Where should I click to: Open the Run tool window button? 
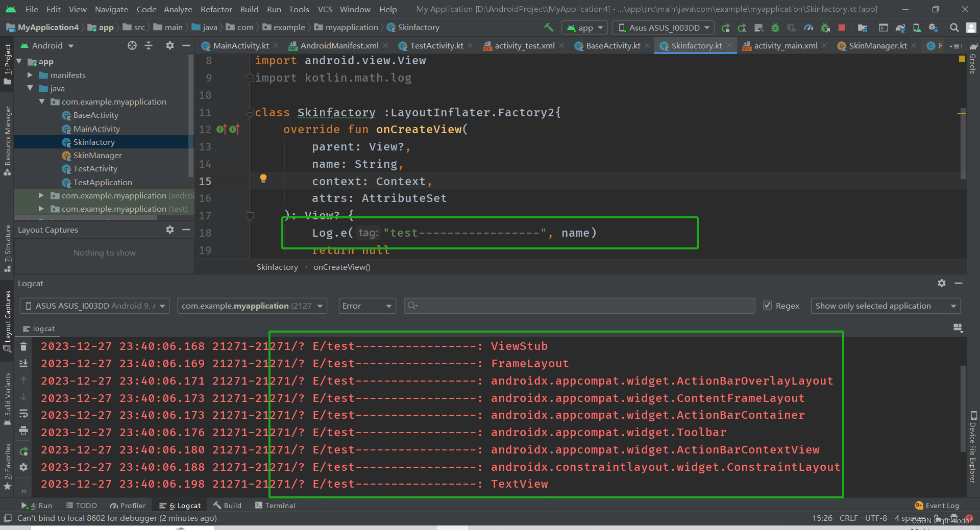click(37, 506)
